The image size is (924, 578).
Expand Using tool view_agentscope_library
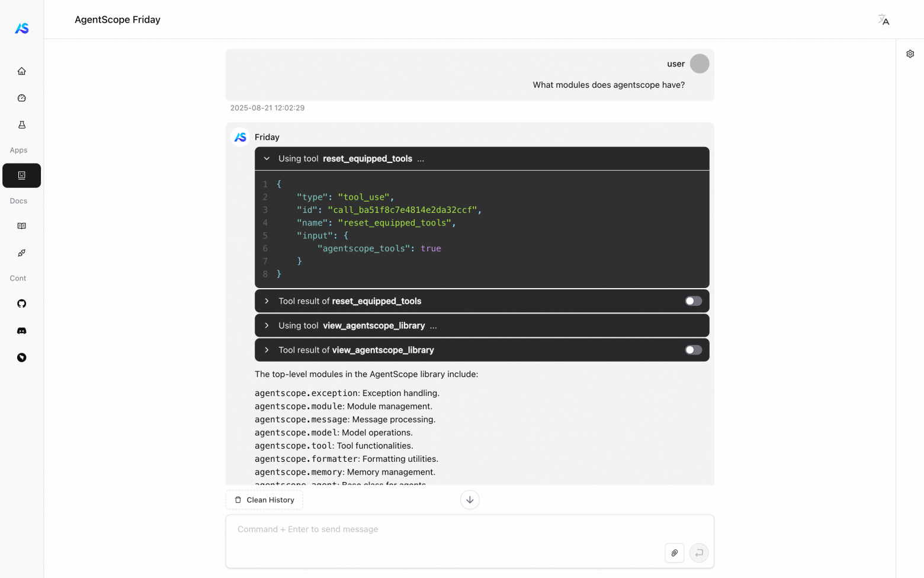click(267, 325)
